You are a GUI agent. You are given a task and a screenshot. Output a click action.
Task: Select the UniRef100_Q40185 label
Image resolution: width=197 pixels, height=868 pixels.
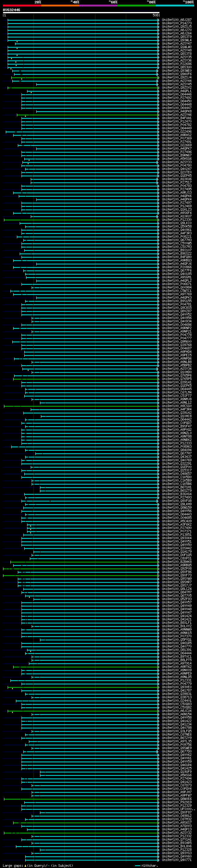click(176, 274)
